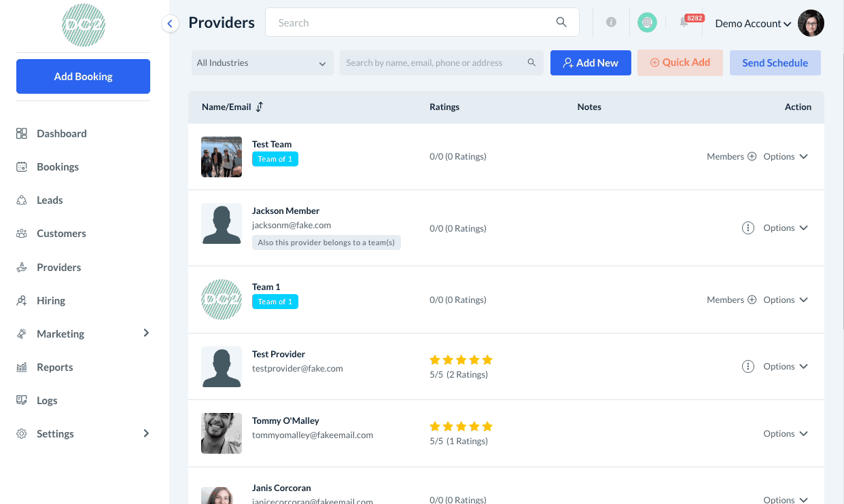Click the circular info icon near the top search bar

pyautogui.click(x=611, y=22)
